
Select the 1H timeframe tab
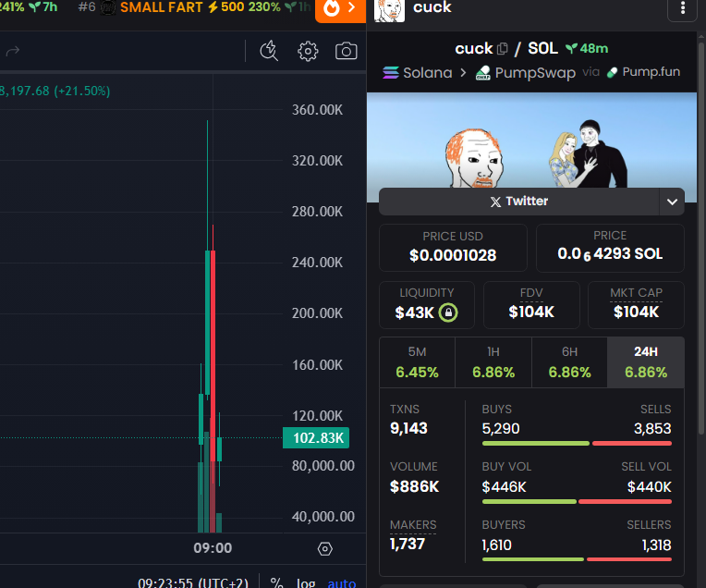(493, 362)
